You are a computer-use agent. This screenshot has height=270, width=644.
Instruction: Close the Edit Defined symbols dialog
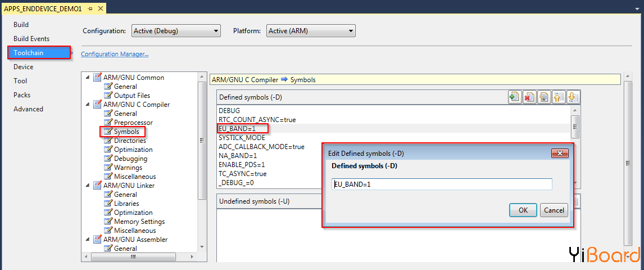559,154
